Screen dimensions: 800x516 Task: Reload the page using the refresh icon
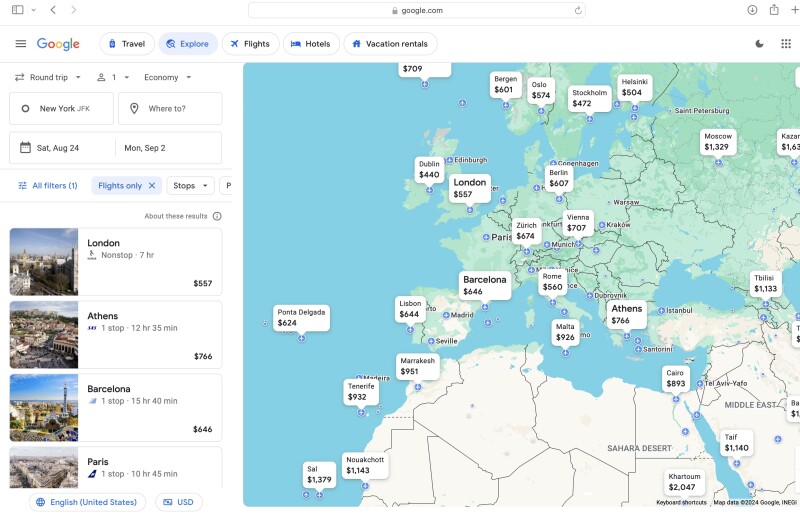tap(578, 10)
